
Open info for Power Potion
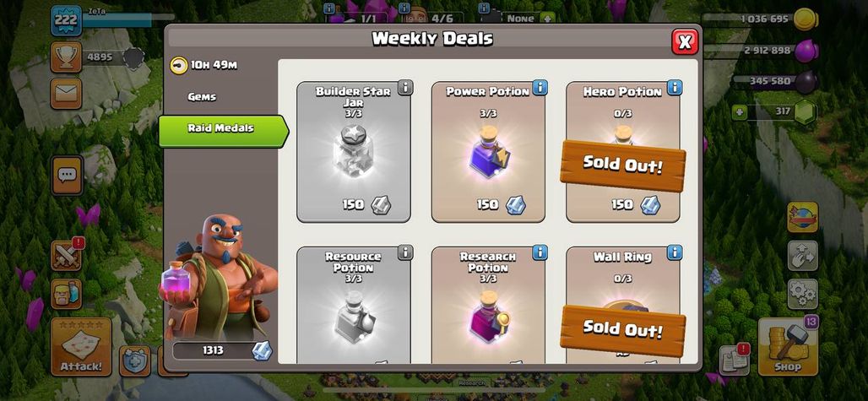tap(540, 88)
